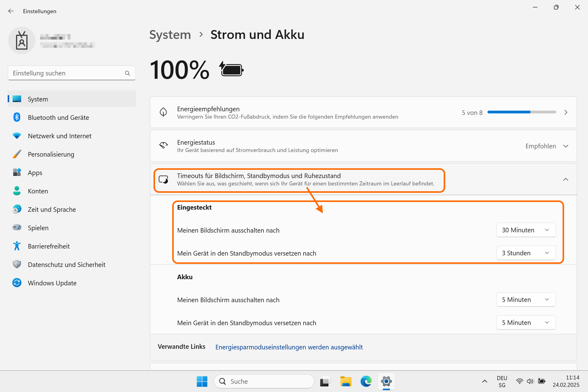The width and height of the screenshot is (588, 392).
Task: Go to Windows Update in sidebar
Action: tap(52, 283)
